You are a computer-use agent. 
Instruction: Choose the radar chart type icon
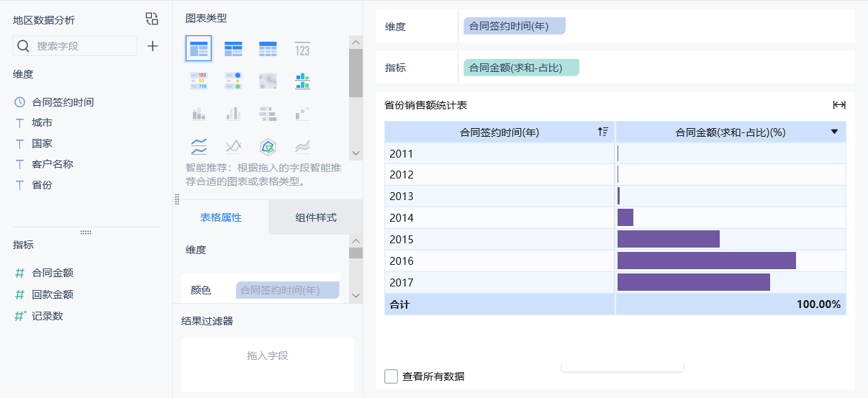click(268, 147)
